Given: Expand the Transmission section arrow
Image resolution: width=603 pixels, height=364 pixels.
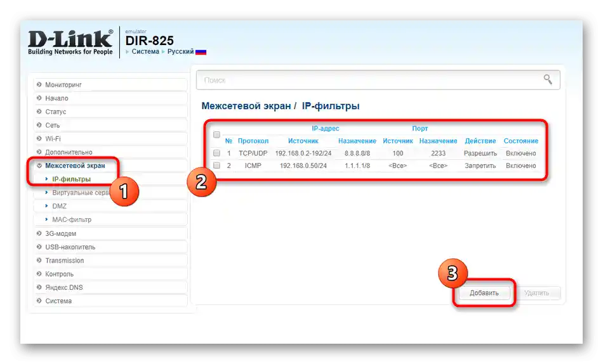Looking at the screenshot, I should click(x=39, y=260).
